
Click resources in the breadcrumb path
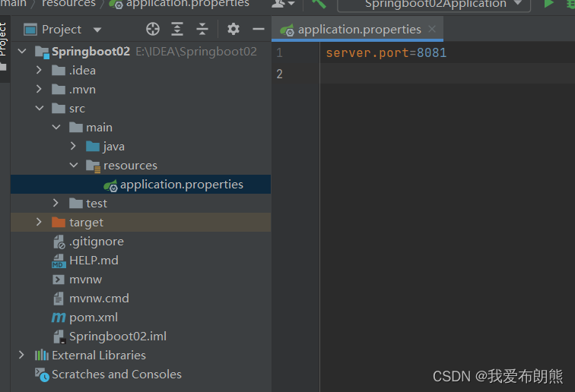(68, 4)
